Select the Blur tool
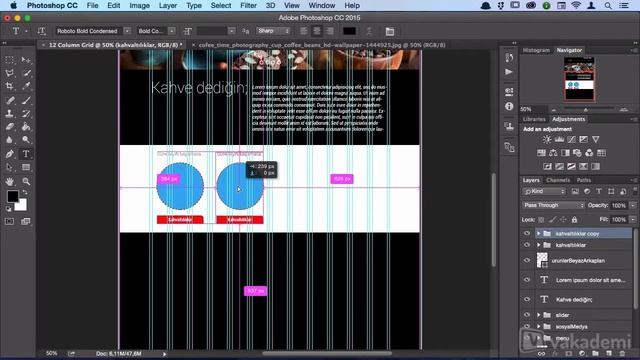Screen dimensions: 640x360 [x=9, y=140]
